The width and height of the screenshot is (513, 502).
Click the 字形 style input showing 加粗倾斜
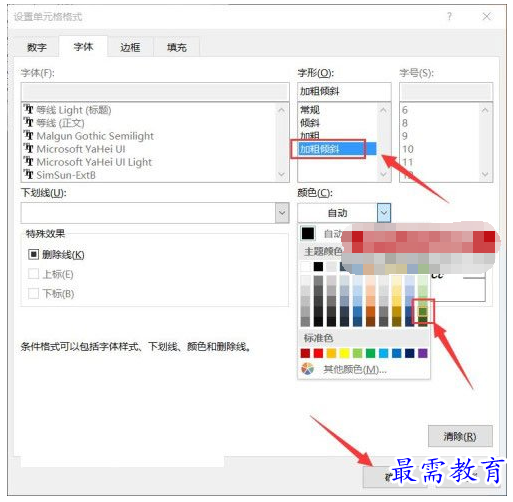coord(344,91)
